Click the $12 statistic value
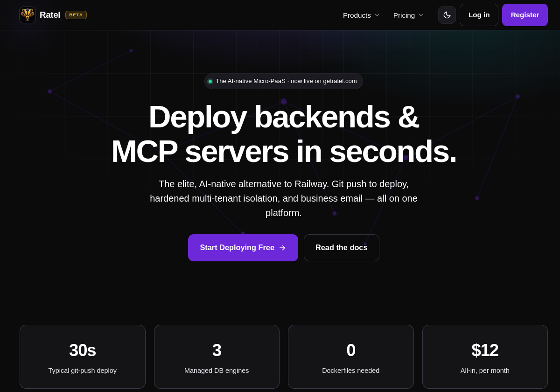The height and width of the screenshot is (392, 560). [x=485, y=350]
